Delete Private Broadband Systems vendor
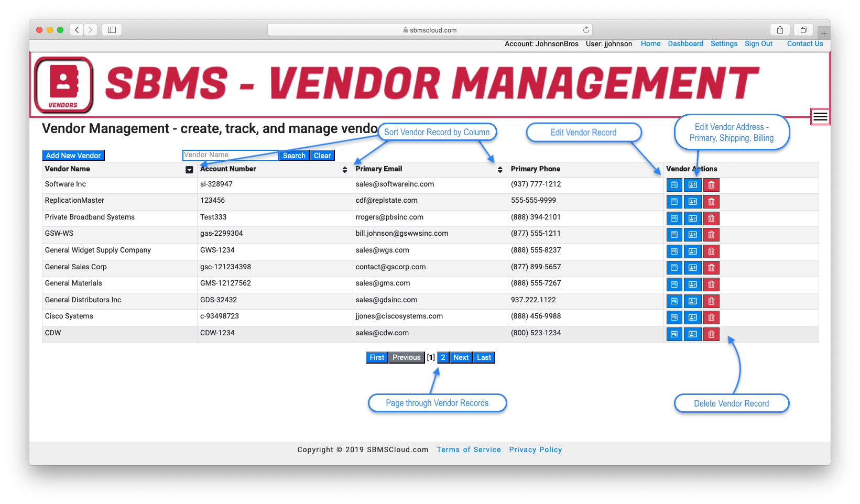860x504 pixels. click(x=711, y=218)
